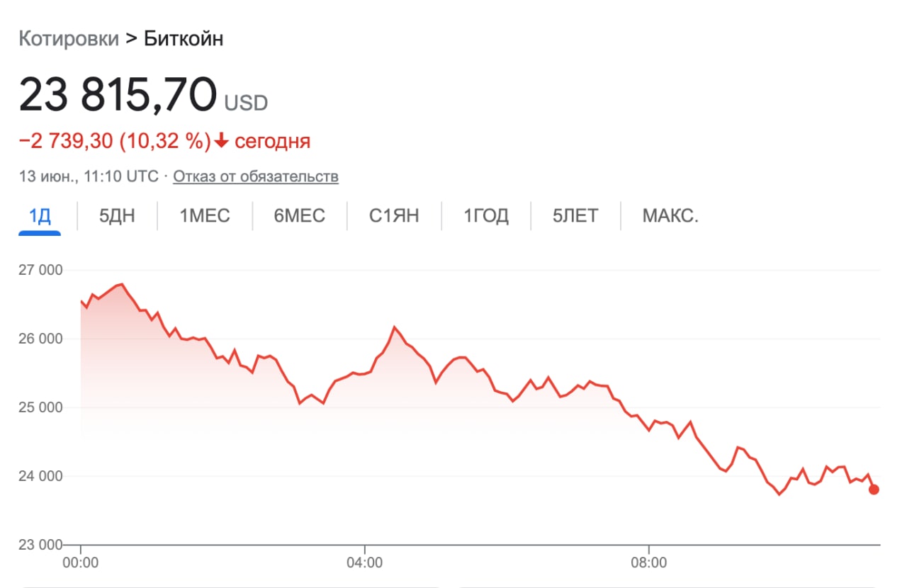Image resolution: width=907 pixels, height=588 pixels.
Task: Click the 27 000 price axis label
Action: (40, 270)
